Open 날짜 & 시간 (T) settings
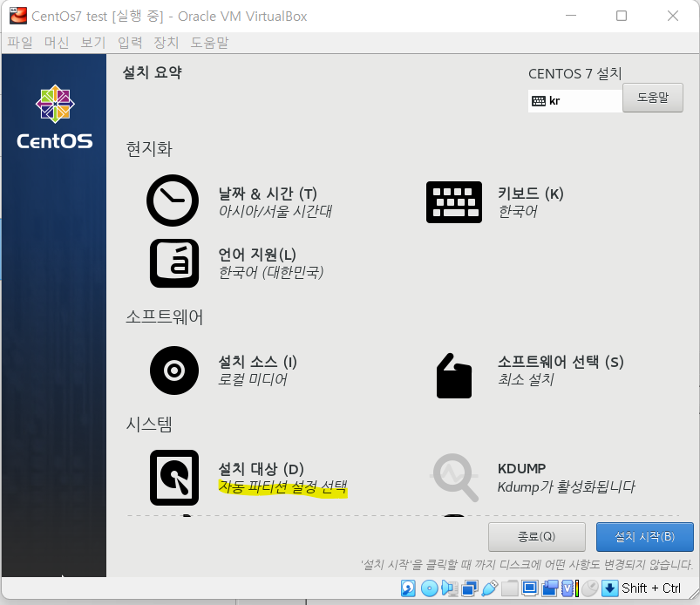 [x=268, y=194]
